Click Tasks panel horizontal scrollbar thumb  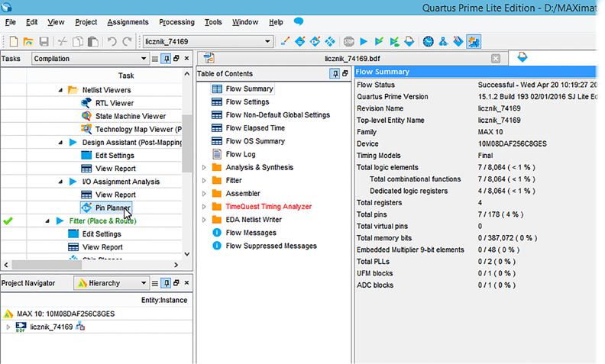click(x=47, y=265)
